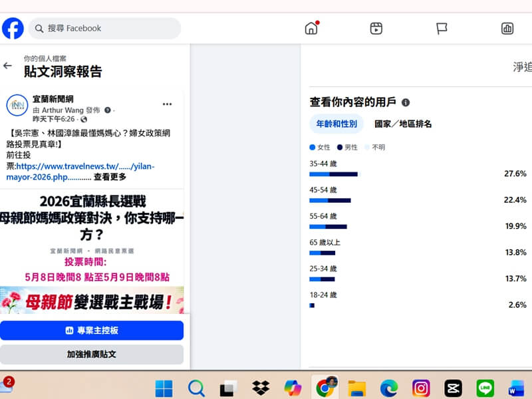Switch to Chrome on the taskbar
Viewport: 532px width, 399px height.
click(x=325, y=388)
